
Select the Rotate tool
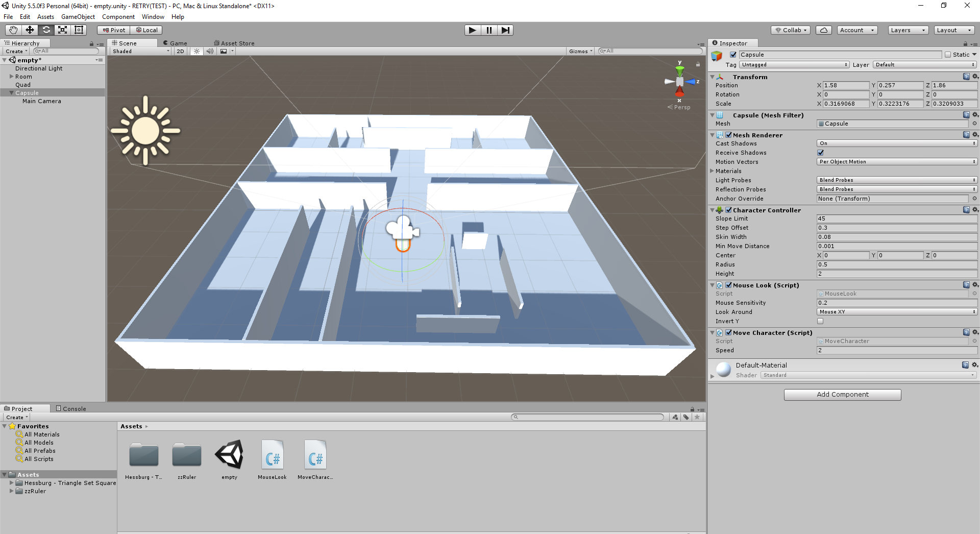[46, 30]
